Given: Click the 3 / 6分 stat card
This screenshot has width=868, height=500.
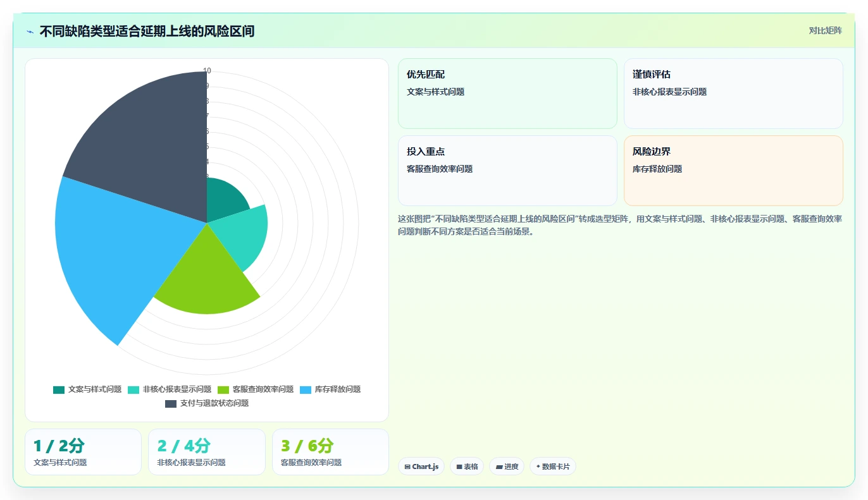Looking at the screenshot, I should click(330, 452).
